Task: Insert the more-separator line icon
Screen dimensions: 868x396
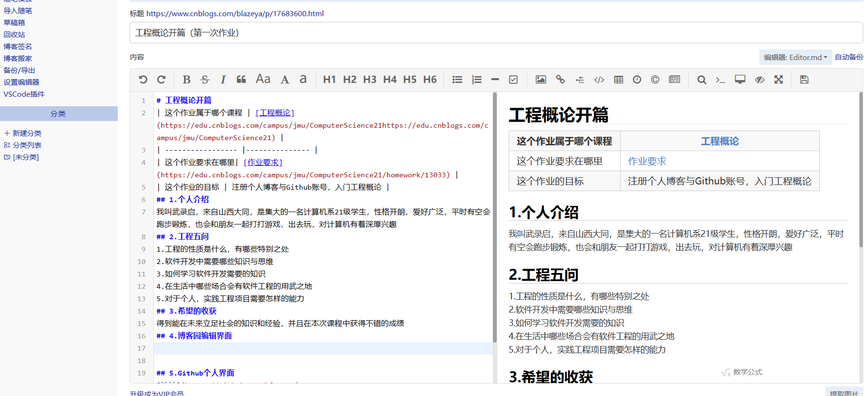Action: [580, 80]
